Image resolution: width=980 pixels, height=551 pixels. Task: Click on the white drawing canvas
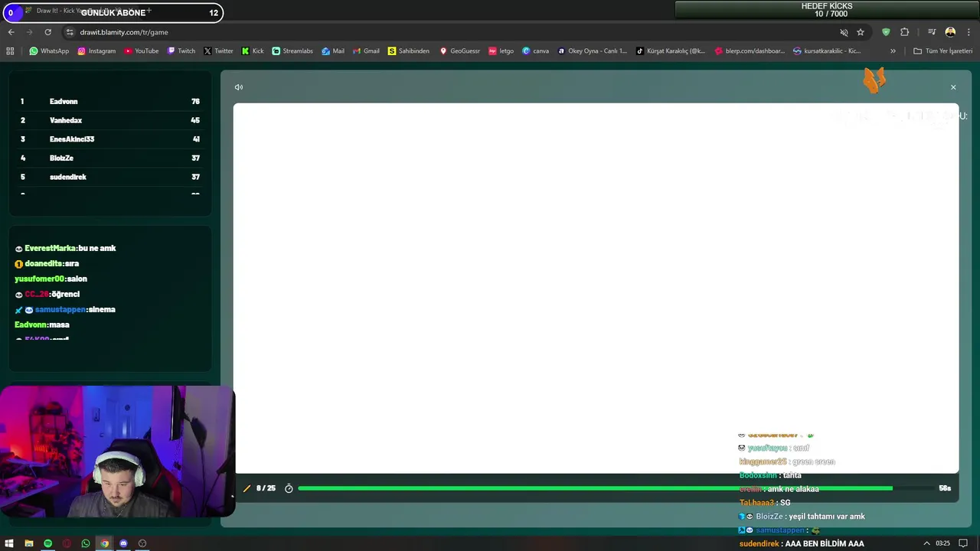596,289
